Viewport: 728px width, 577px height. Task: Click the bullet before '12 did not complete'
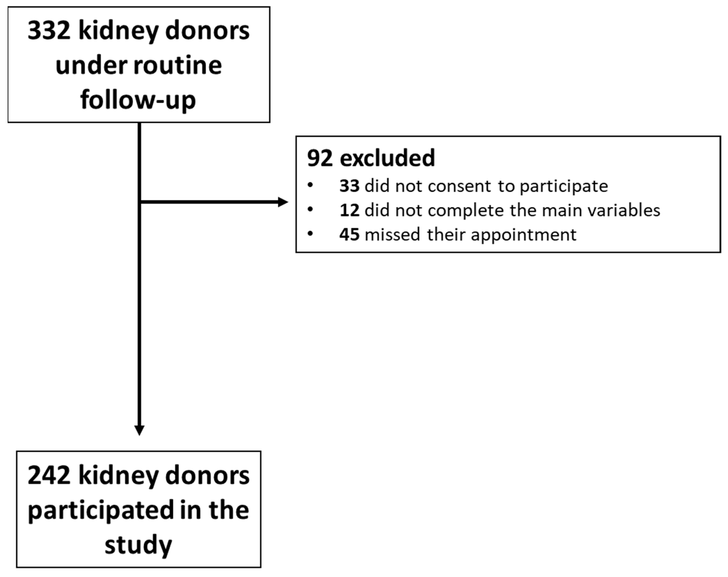point(310,209)
